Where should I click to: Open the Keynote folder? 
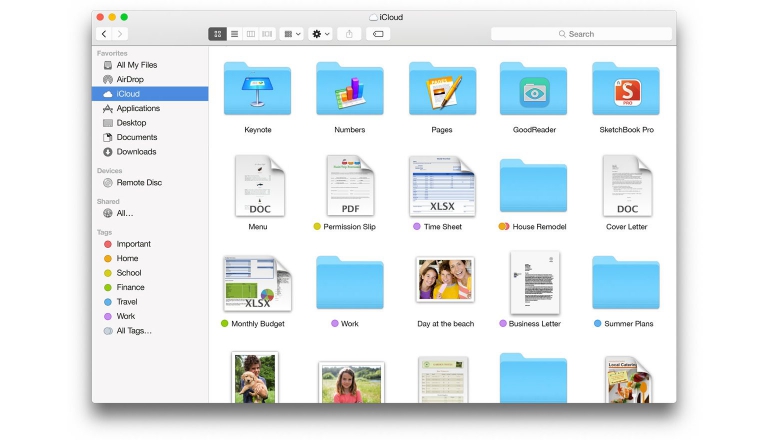(x=257, y=92)
